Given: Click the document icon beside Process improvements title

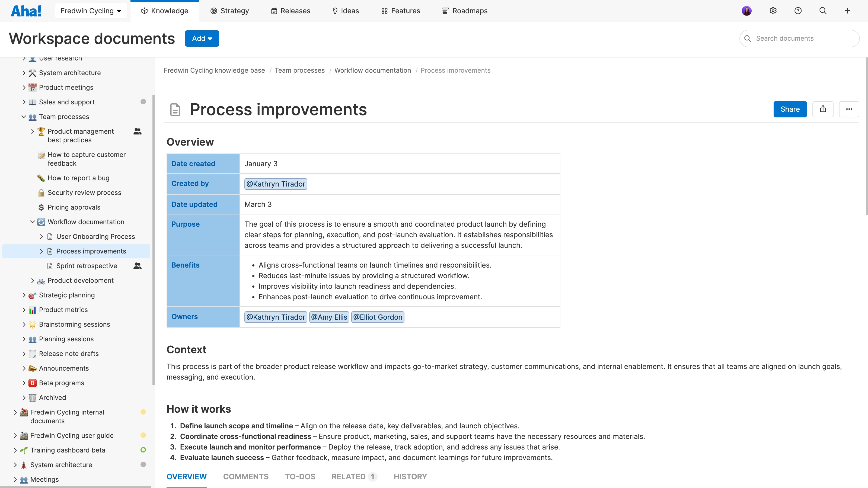Looking at the screenshot, I should pos(175,110).
